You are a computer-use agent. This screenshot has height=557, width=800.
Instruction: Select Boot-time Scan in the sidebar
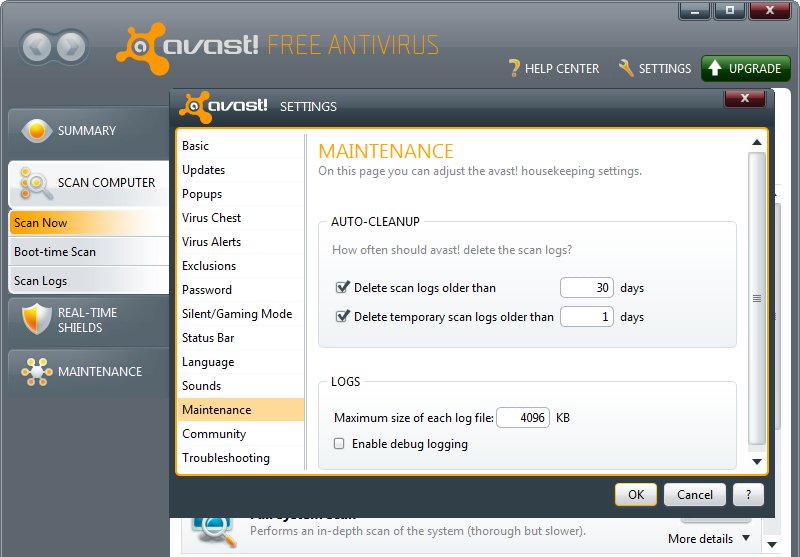point(89,252)
